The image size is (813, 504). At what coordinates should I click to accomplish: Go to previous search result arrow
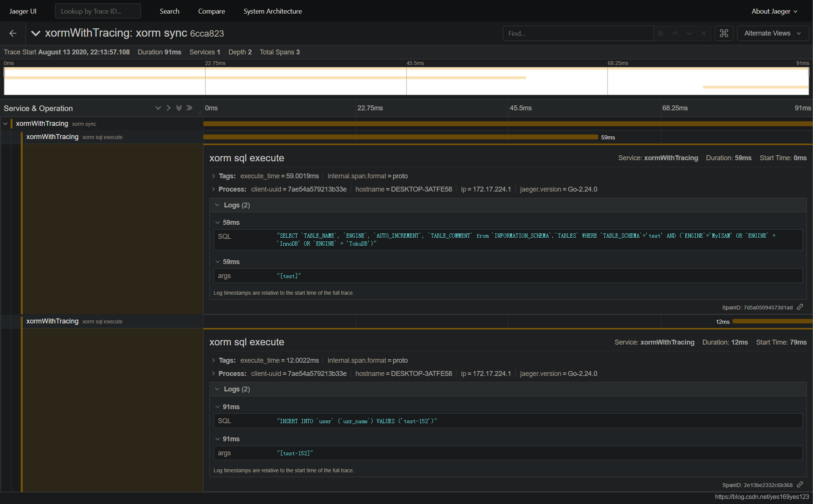675,33
